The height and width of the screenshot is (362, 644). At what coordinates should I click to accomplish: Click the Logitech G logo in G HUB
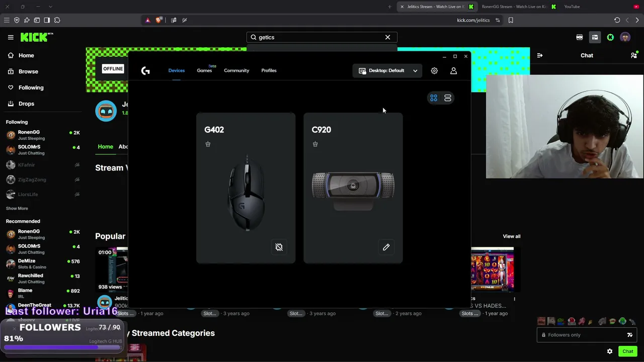tap(145, 71)
